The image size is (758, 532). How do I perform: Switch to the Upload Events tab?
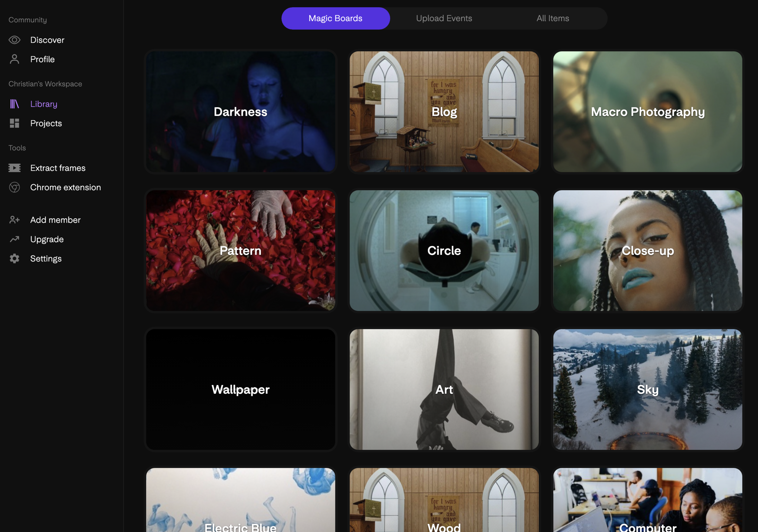point(444,18)
